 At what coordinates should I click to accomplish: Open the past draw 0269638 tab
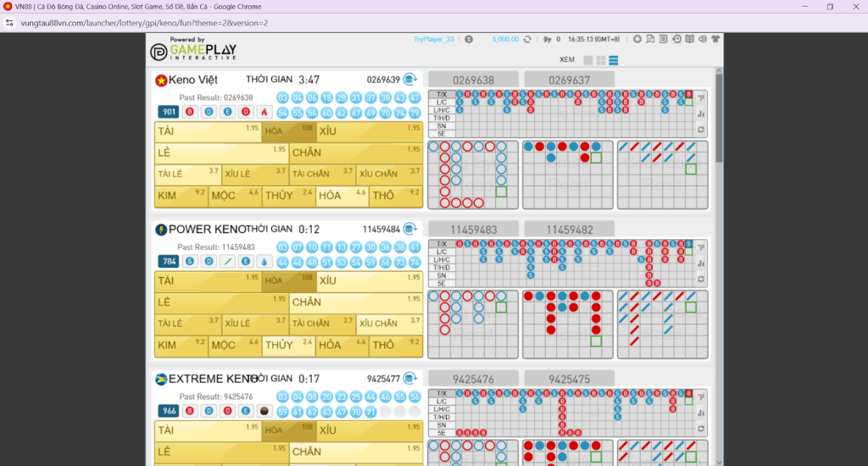coord(473,80)
